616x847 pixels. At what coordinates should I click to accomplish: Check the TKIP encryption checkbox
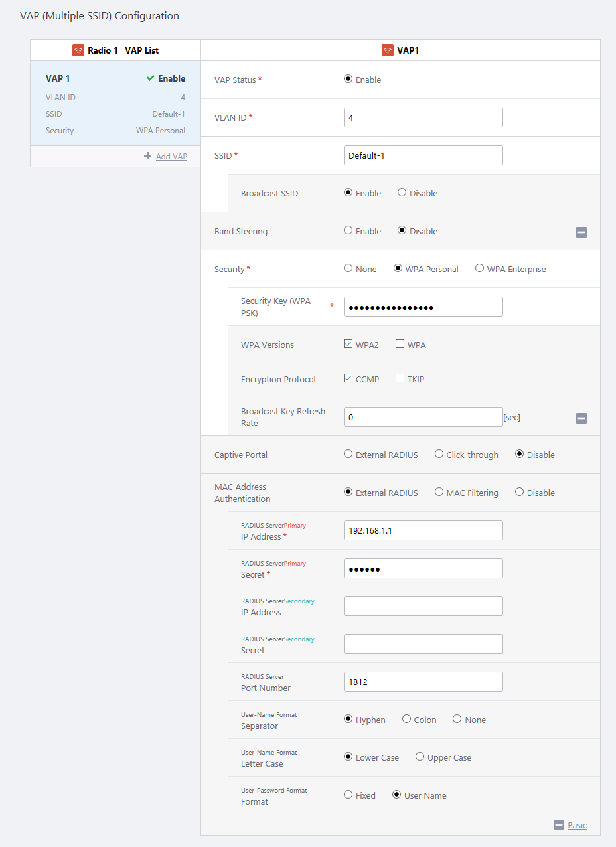[x=400, y=379]
